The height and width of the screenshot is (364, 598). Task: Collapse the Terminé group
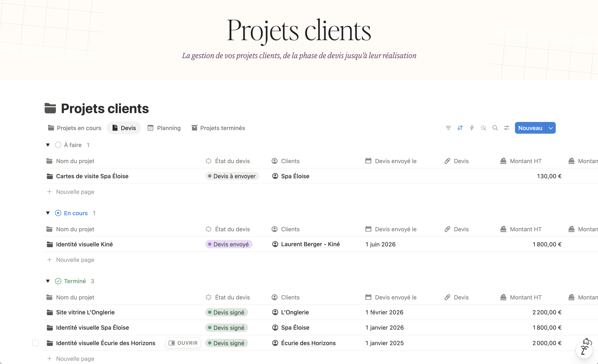tap(48, 281)
